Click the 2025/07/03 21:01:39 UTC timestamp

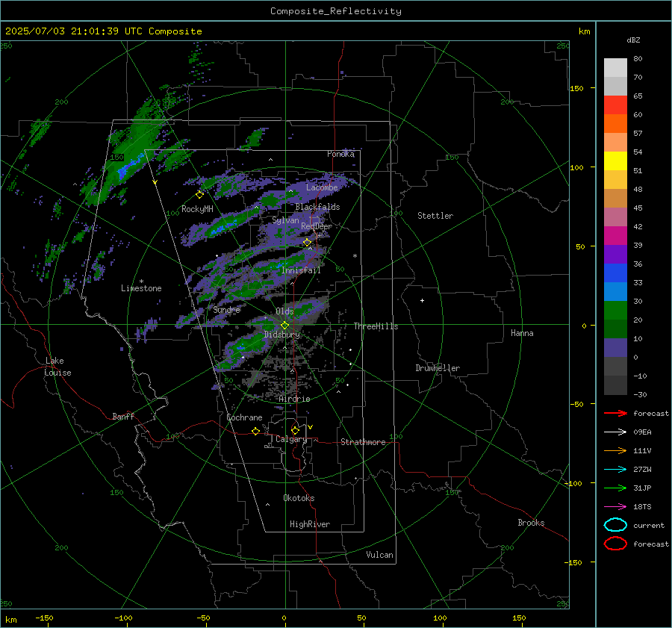[103, 31]
